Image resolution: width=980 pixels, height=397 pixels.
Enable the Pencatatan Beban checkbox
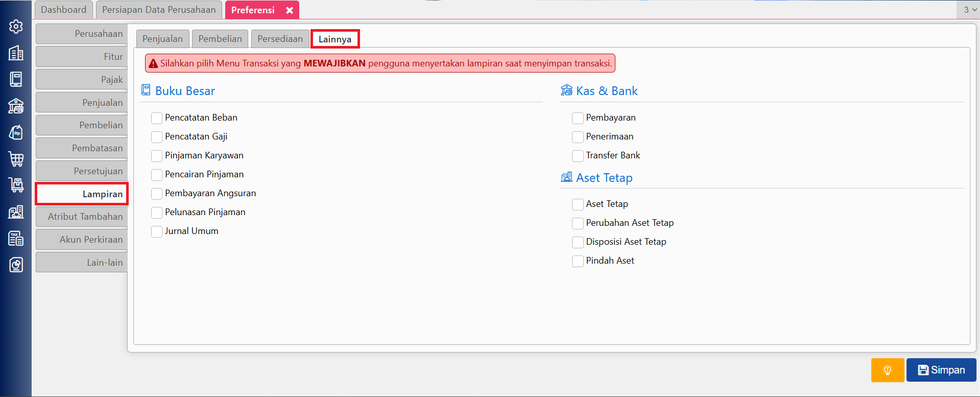157,118
